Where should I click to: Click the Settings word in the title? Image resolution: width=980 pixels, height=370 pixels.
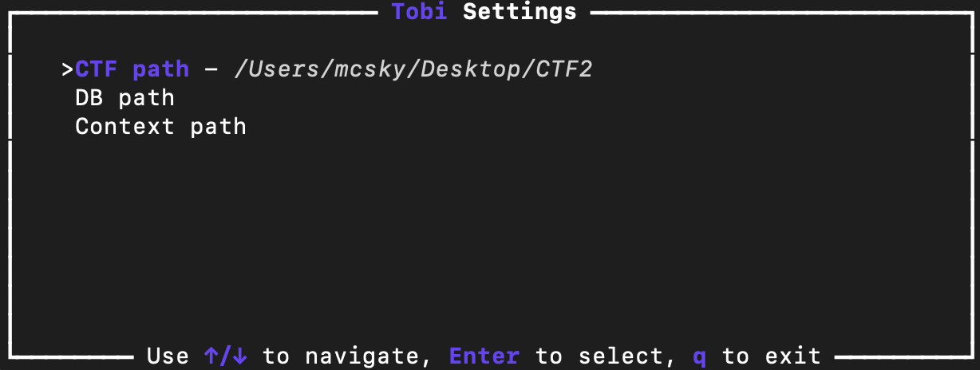(520, 12)
